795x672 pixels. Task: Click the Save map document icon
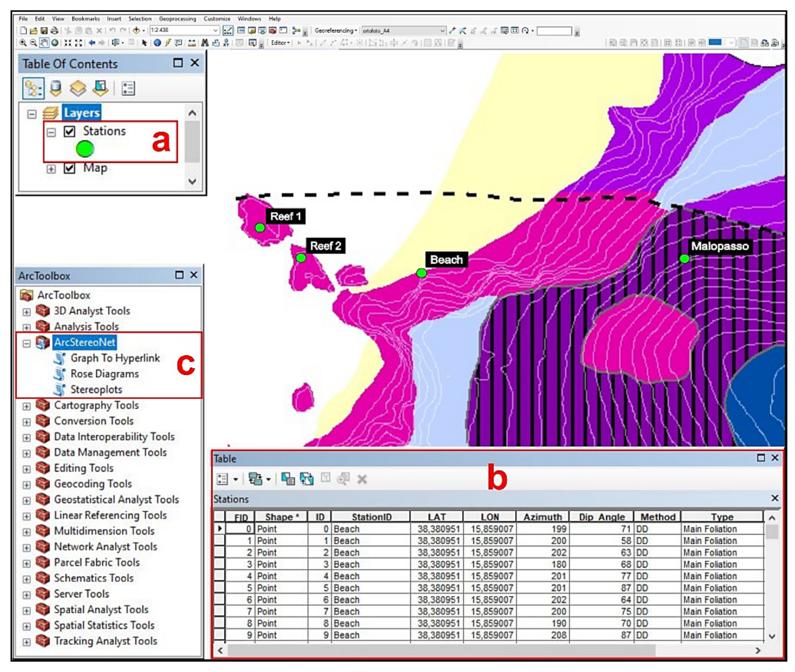[x=44, y=31]
